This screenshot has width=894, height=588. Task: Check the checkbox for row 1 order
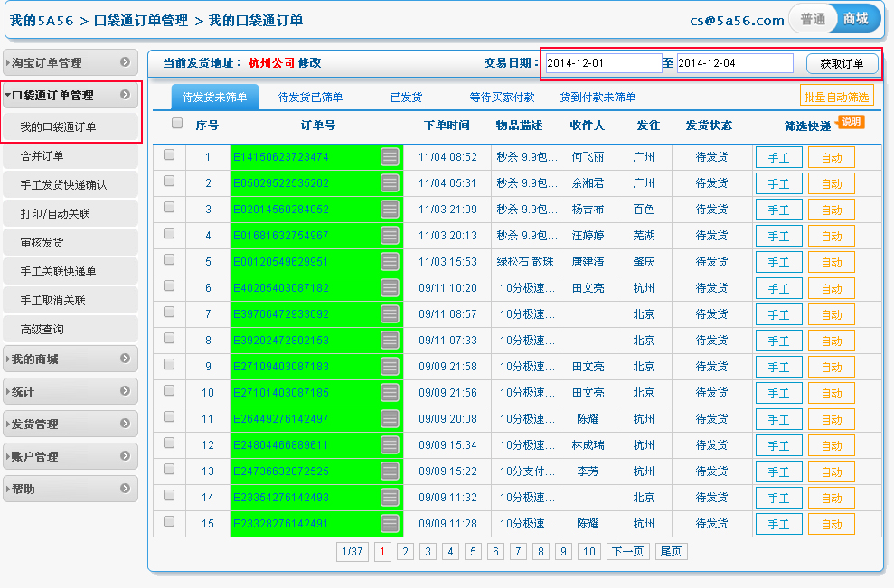169,155
